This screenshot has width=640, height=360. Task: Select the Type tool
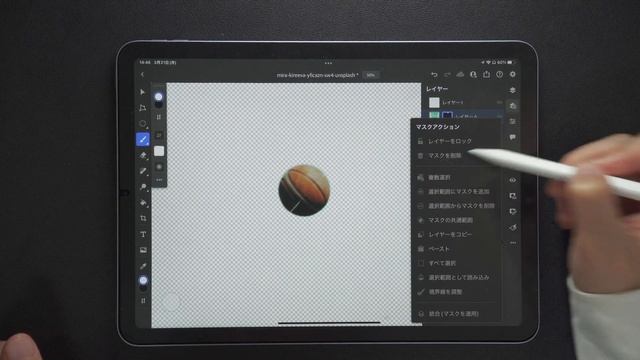coord(143,234)
